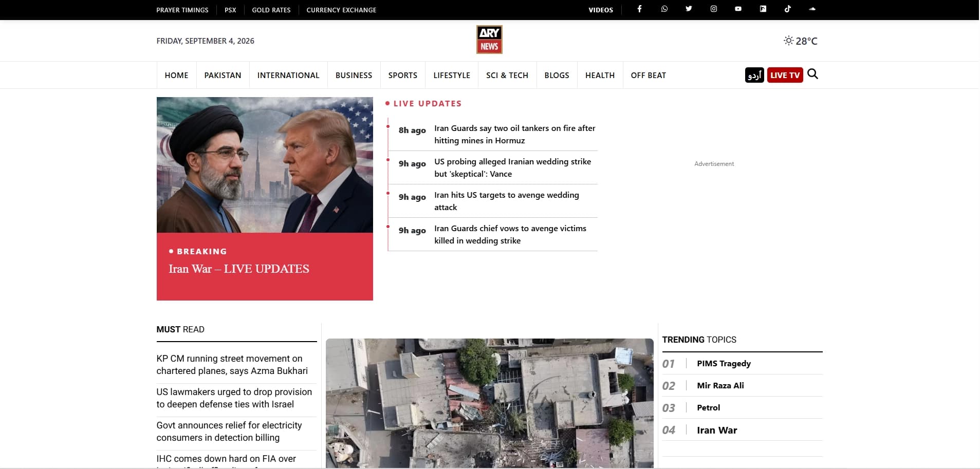Open the Business menu section

(354, 75)
